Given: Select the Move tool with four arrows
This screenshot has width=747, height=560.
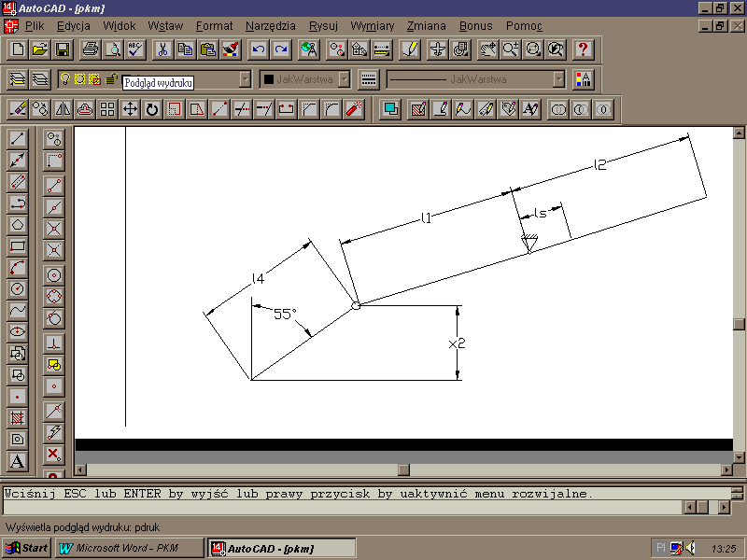Looking at the screenshot, I should click(x=130, y=109).
